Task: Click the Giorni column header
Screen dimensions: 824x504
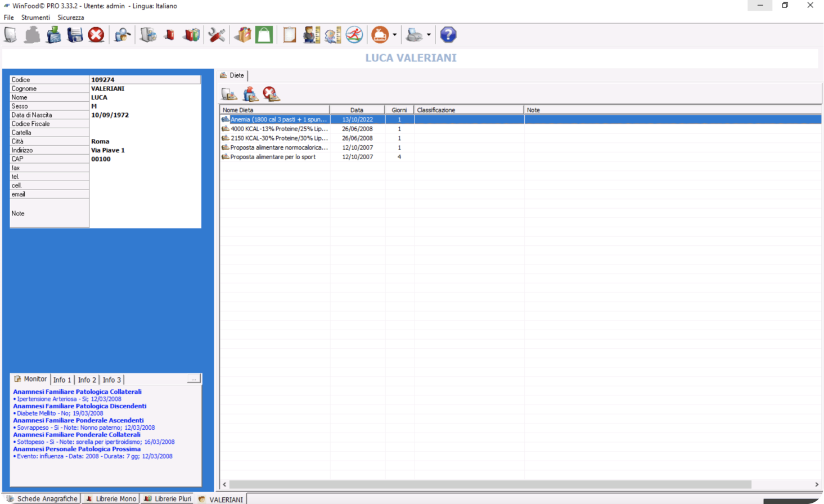Action: (x=399, y=110)
